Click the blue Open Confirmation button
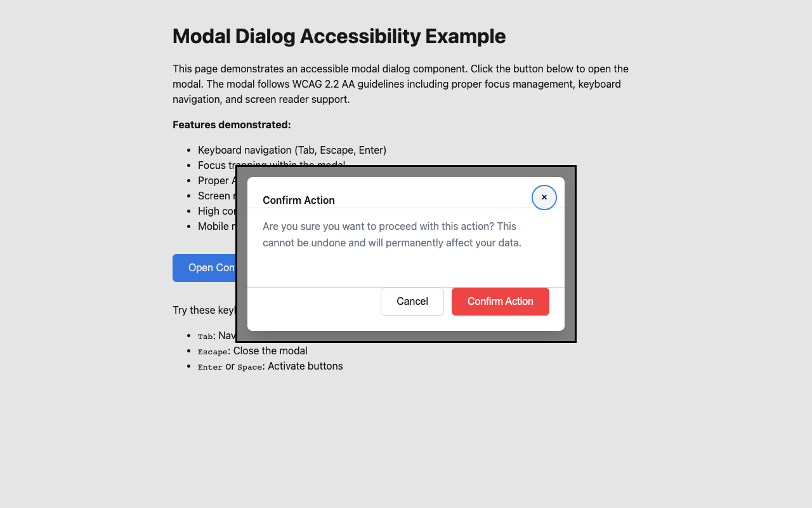 click(209, 267)
